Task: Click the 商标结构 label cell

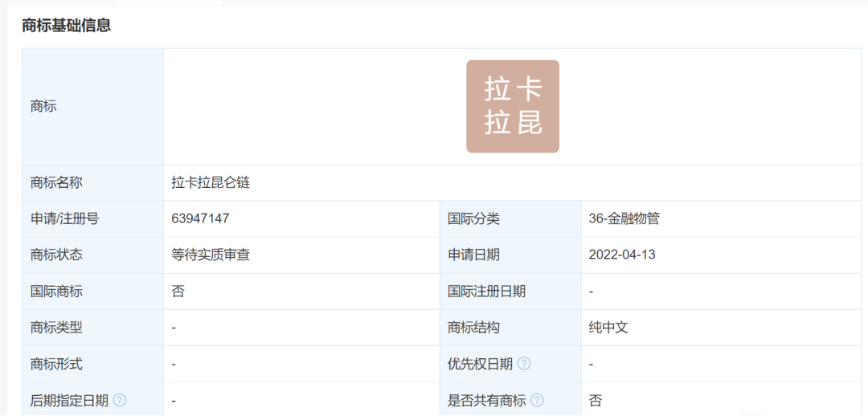Action: (x=510, y=328)
